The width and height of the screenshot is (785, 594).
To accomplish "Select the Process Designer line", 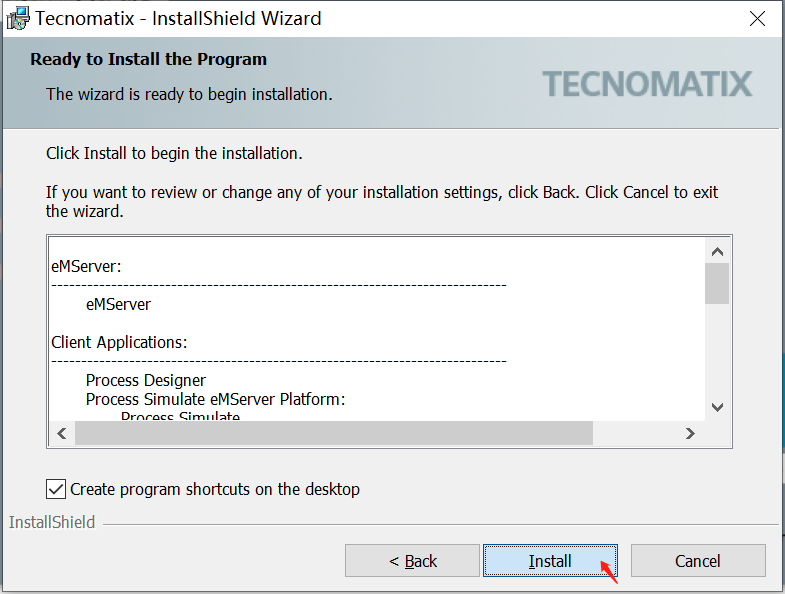I will tap(146, 381).
